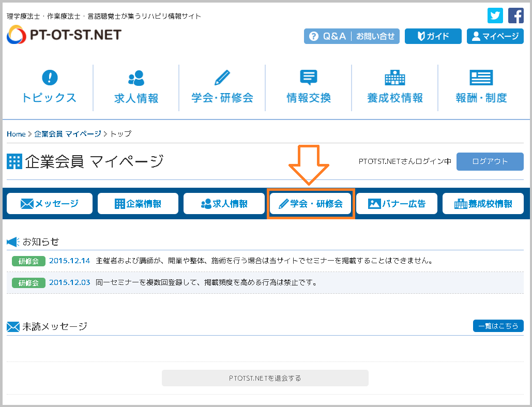
Task: Select the 企業情報 tab
Action: [x=138, y=204]
